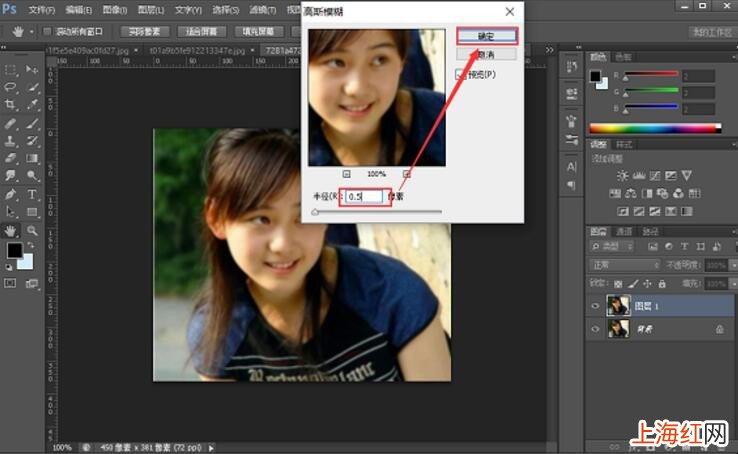Toggle lock all padlock icon

[x=662, y=284]
